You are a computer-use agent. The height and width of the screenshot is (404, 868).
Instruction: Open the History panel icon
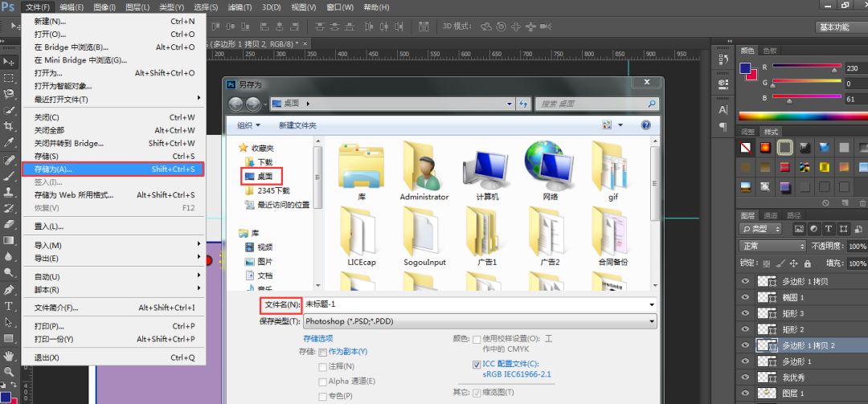pyautogui.click(x=723, y=59)
